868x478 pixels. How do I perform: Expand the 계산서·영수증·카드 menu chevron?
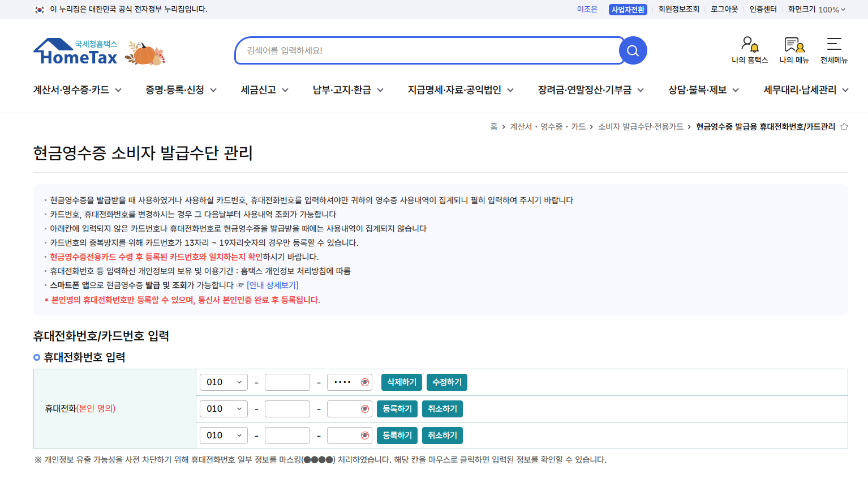(x=118, y=89)
